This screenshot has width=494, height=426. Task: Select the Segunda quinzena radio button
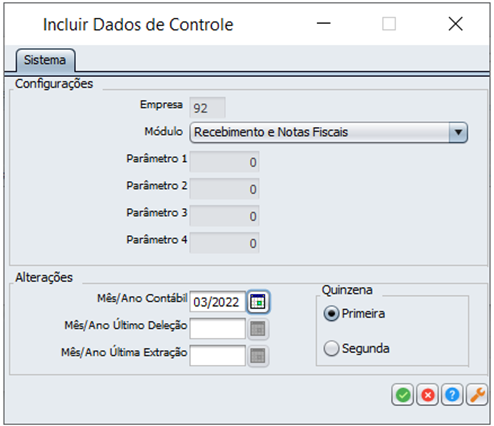pos(331,349)
